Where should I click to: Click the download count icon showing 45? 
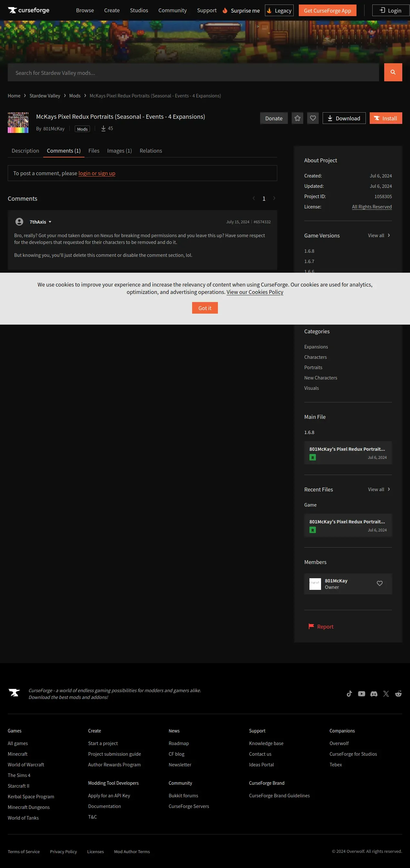(x=103, y=128)
